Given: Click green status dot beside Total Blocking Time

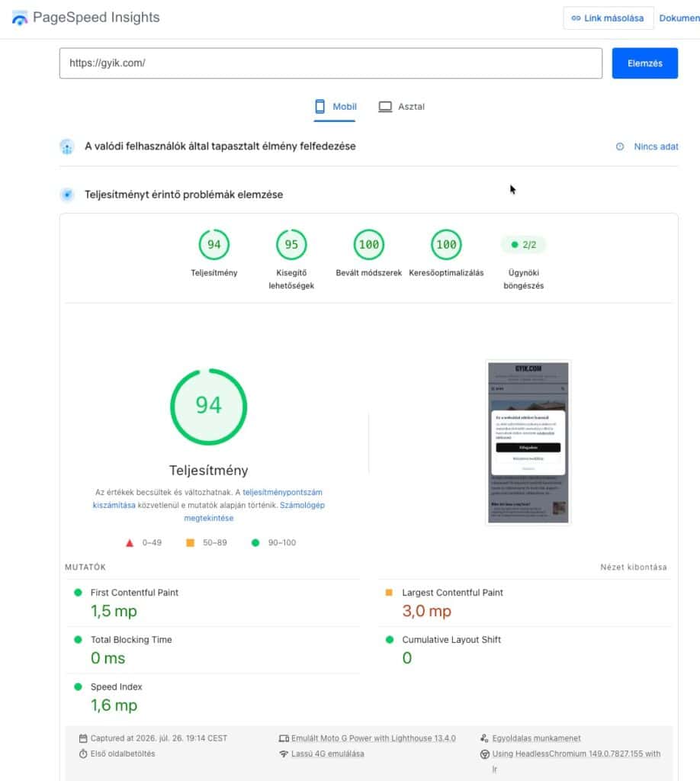Looking at the screenshot, I should (78, 640).
